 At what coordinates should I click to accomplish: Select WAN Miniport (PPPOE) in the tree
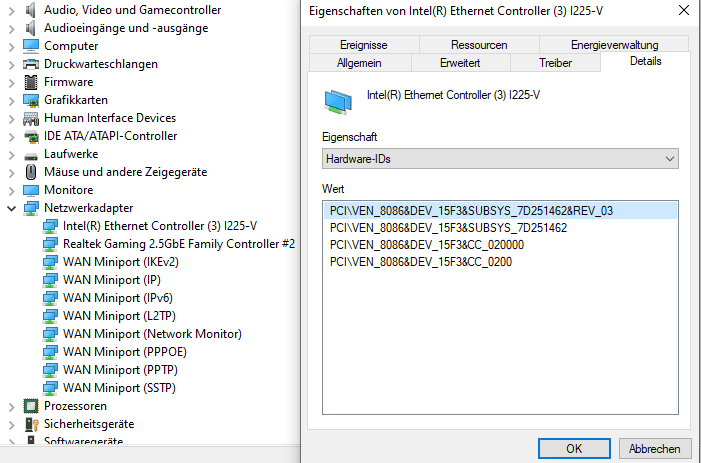tap(125, 352)
